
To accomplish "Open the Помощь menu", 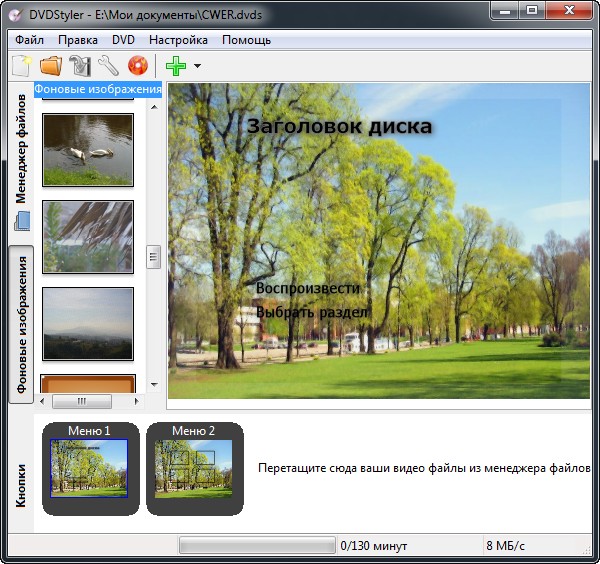I will [246, 40].
